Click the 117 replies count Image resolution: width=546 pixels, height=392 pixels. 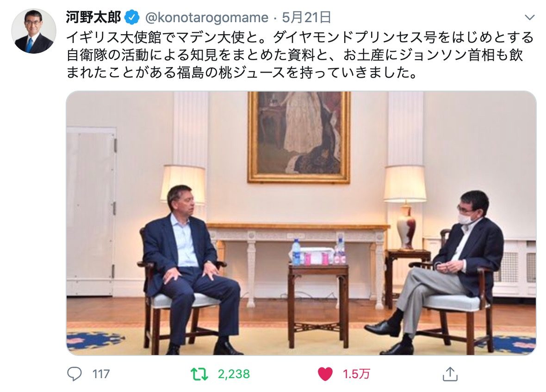pyautogui.click(x=101, y=374)
